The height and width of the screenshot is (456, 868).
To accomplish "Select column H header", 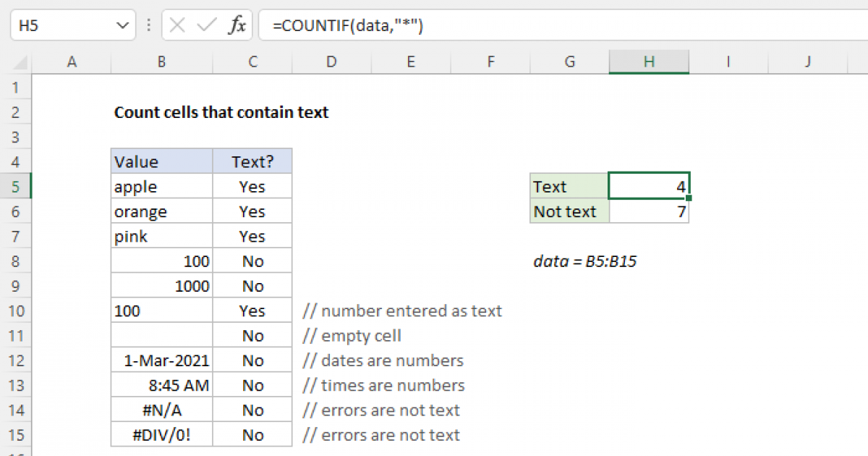I will [649, 62].
